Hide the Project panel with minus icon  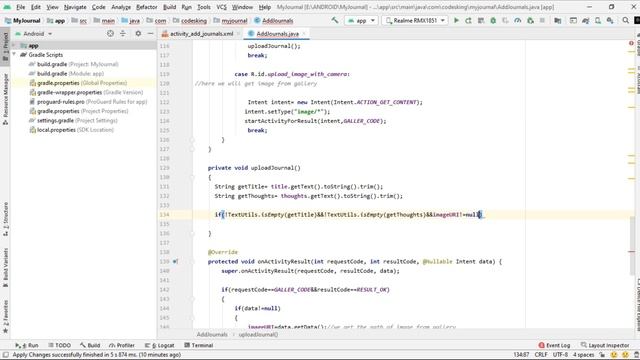click(x=150, y=33)
